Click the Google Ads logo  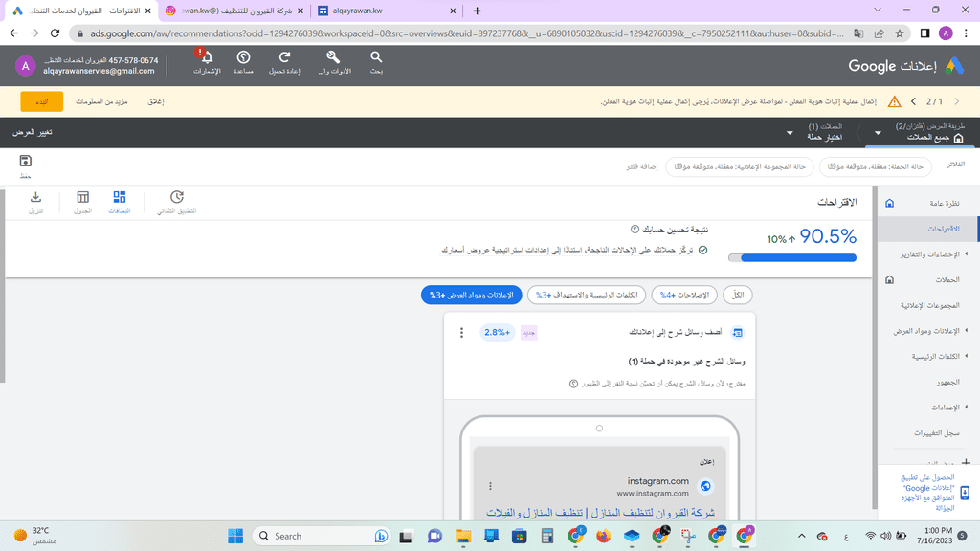[954, 66]
